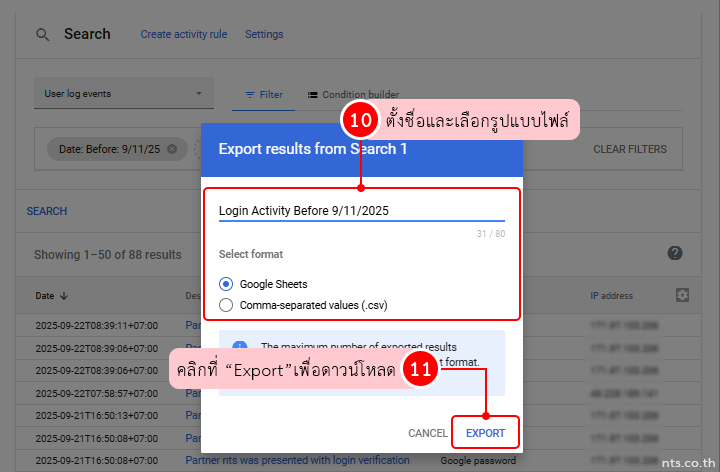Click the blue info icon in dialog

pos(239,347)
